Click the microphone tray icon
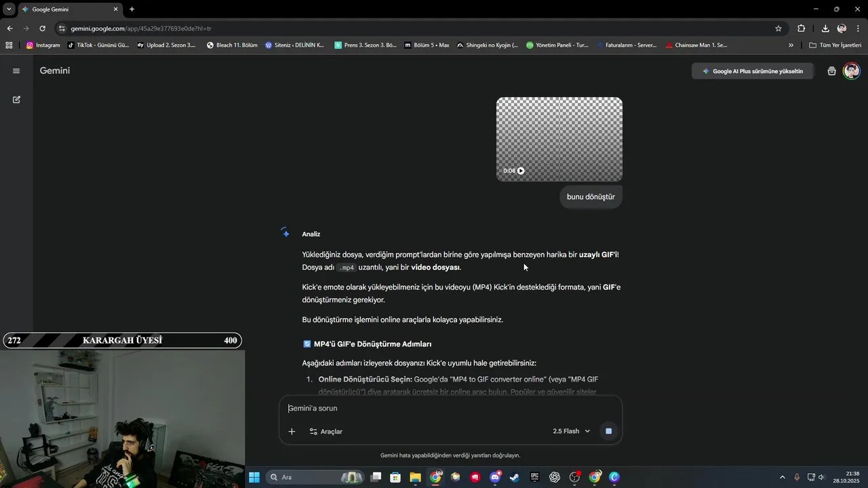Screen dimensions: 868x488 coord(797,477)
